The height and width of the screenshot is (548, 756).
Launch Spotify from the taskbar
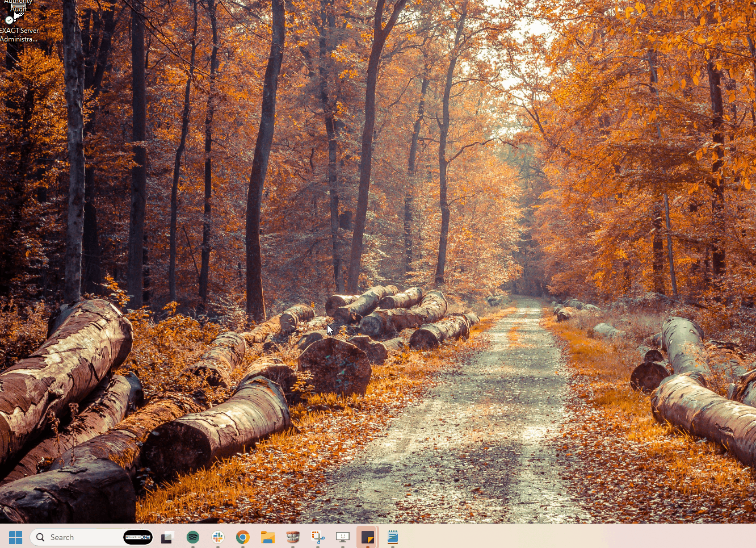[193, 537]
